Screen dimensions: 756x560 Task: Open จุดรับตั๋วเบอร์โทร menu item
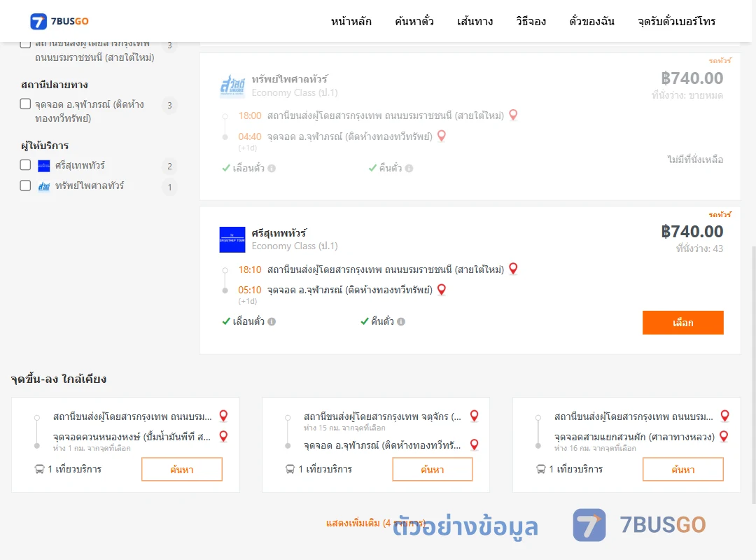(676, 21)
